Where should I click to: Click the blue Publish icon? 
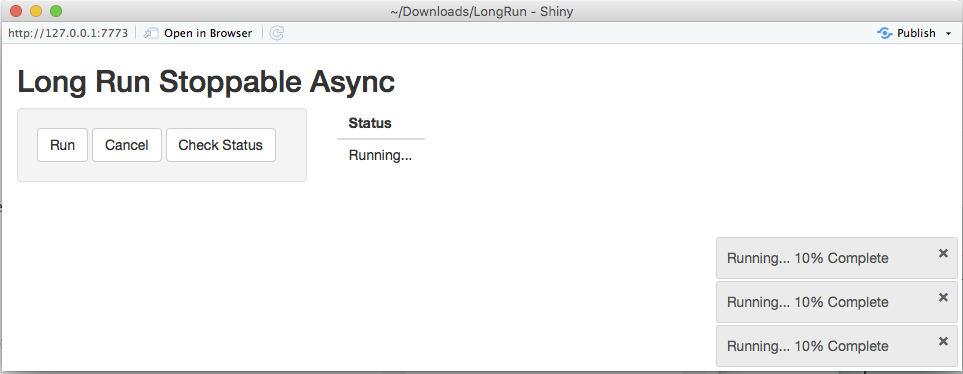click(x=884, y=33)
